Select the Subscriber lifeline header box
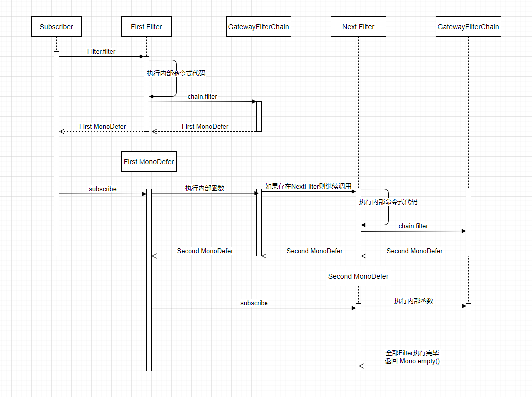This screenshot has height=397, width=532. [56, 27]
